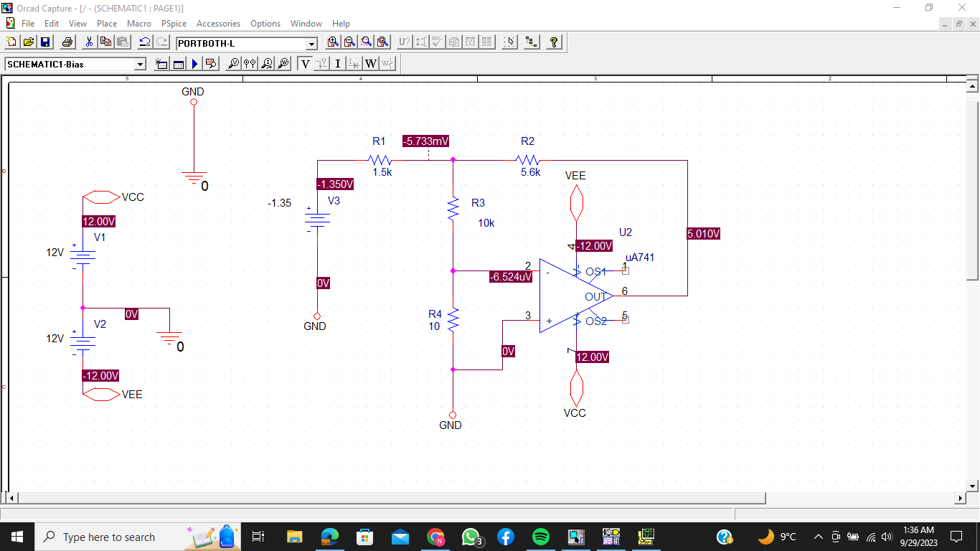Image resolution: width=980 pixels, height=551 pixels.
Task: Open the zoom area selection dropdown icon
Action: coord(366,42)
